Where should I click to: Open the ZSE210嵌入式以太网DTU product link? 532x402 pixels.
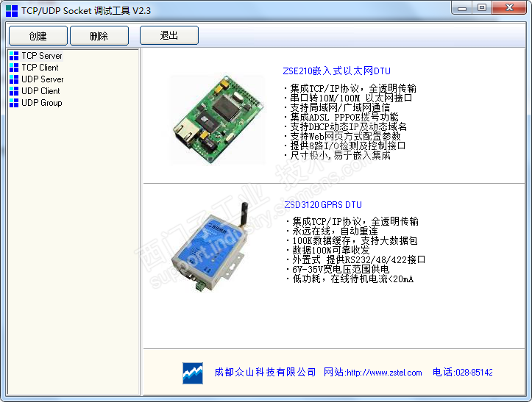pyautogui.click(x=336, y=71)
